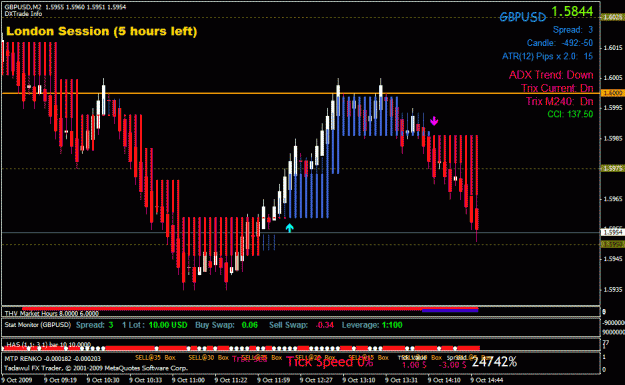
Task: Click the cyan up arrow buy signal
Action: tap(289, 228)
